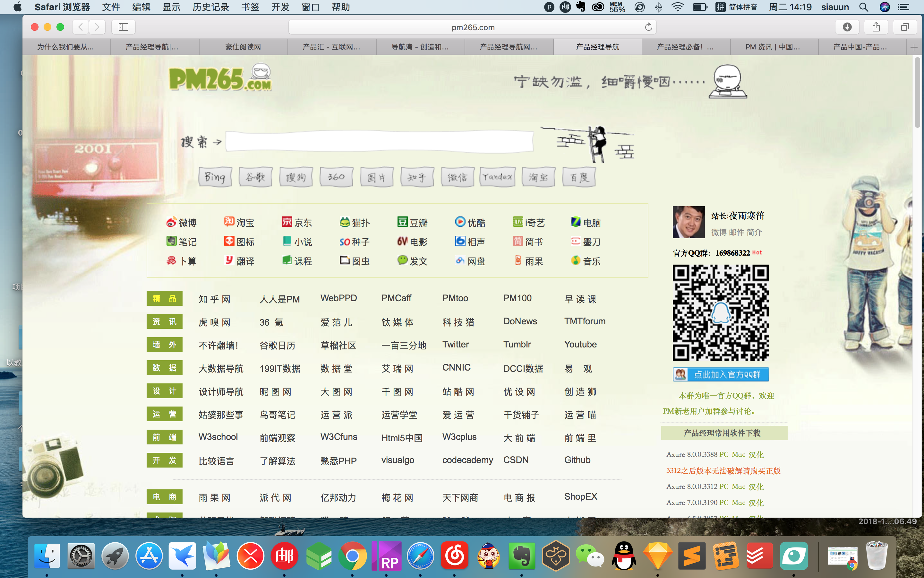
Task: Open the 历史记录 menu
Action: [211, 7]
